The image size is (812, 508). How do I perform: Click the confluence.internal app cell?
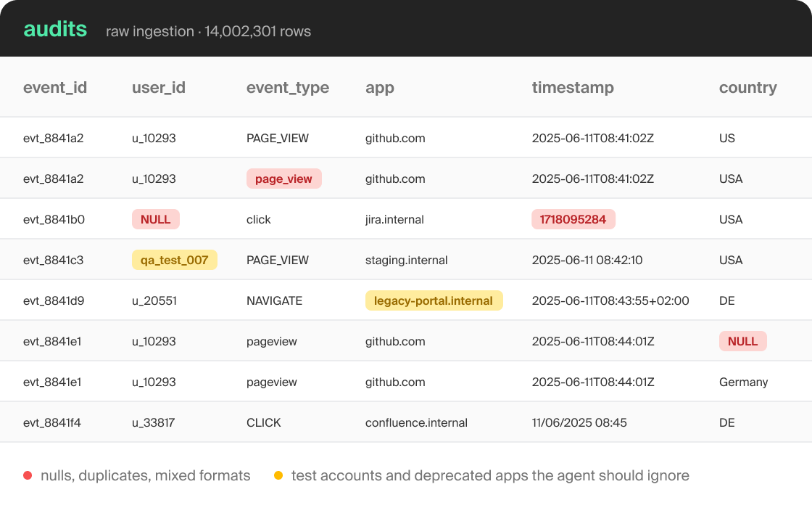pos(416,422)
